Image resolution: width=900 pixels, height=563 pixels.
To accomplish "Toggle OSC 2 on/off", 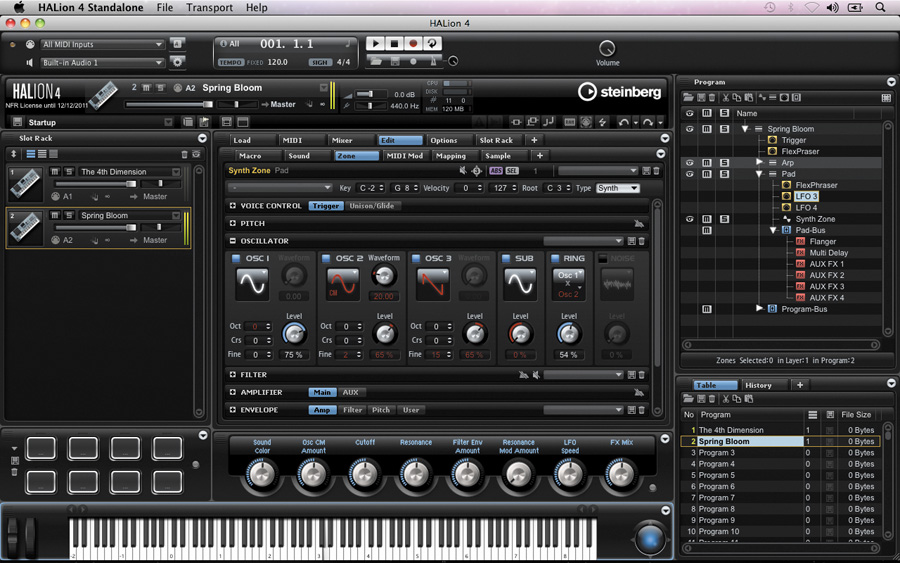I will 326,258.
